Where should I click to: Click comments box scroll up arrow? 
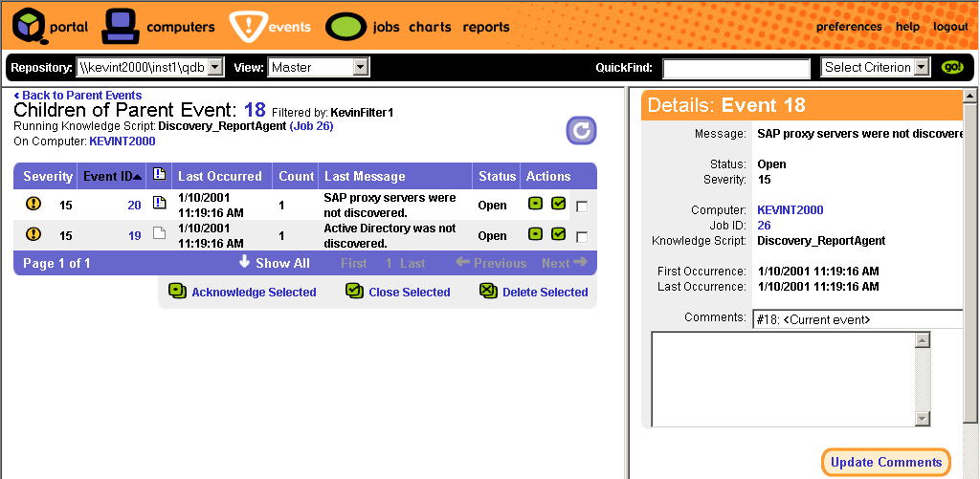923,340
